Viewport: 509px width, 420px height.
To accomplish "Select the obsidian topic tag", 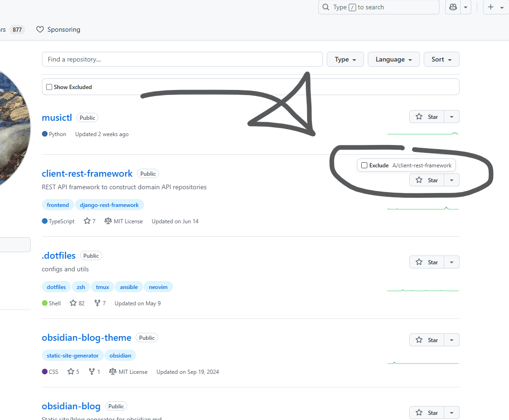I will [120, 356].
